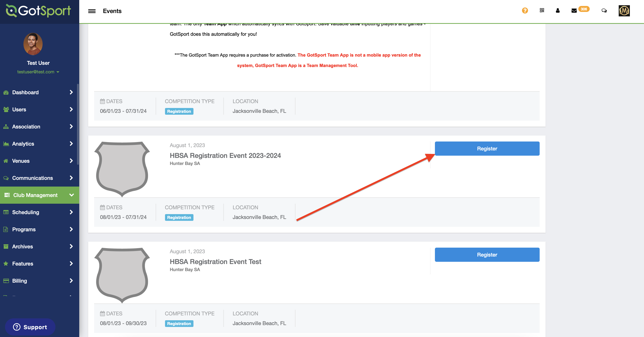This screenshot has height=337, width=644.
Task: Click the Venues home icon
Action: pyautogui.click(x=6, y=161)
